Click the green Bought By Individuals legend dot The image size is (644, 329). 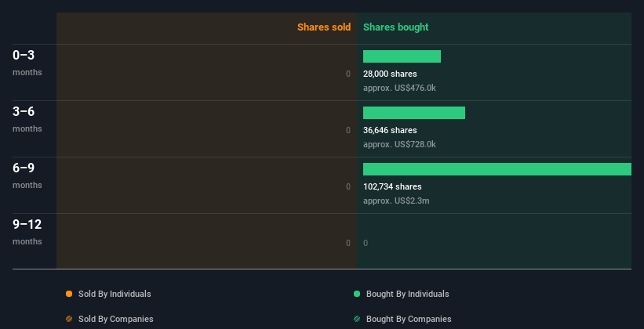(x=357, y=294)
